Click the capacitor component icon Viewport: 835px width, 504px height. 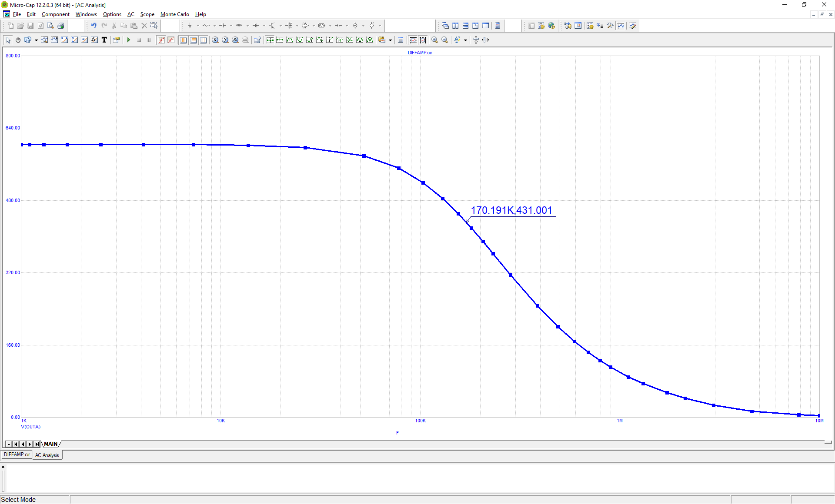click(x=223, y=26)
